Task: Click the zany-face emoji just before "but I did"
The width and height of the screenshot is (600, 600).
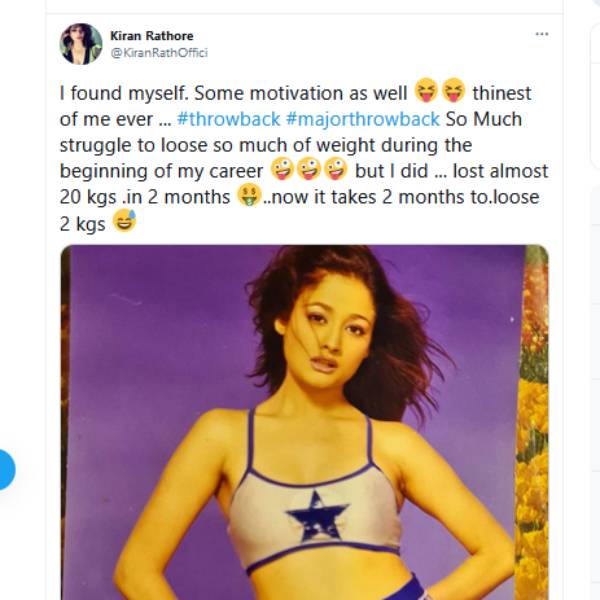Action: coord(336,171)
